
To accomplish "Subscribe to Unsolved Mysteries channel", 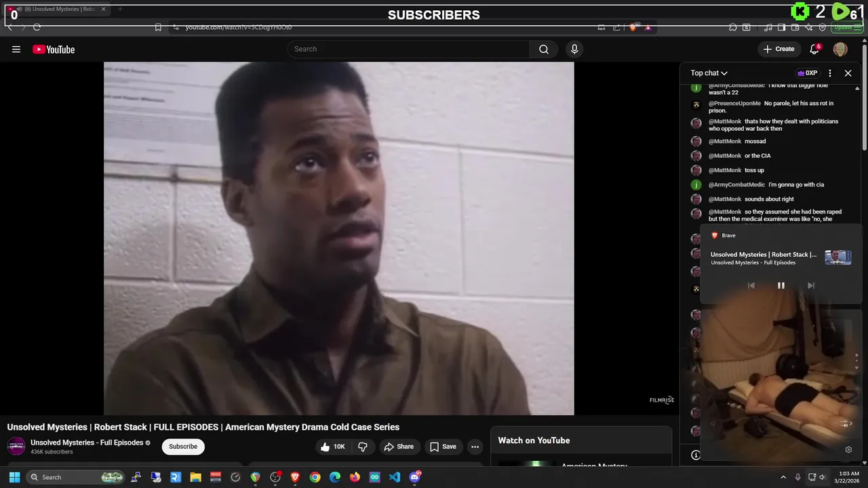I will point(183,447).
